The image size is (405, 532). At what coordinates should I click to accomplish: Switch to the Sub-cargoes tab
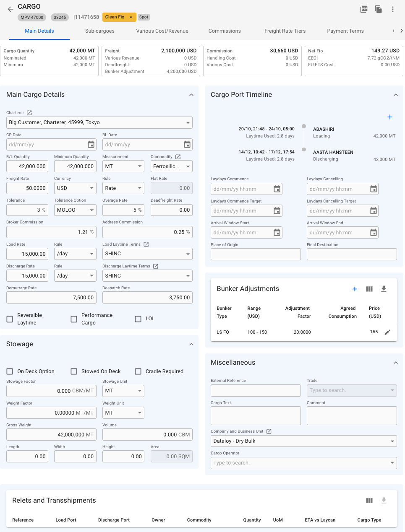tap(100, 31)
